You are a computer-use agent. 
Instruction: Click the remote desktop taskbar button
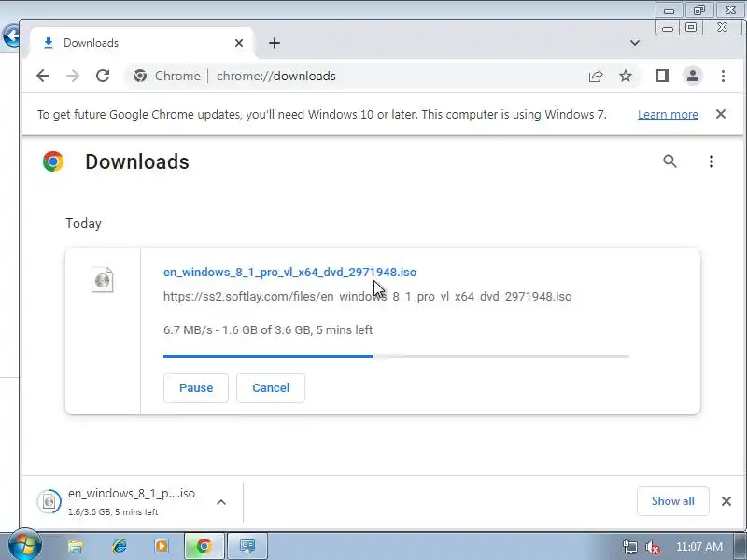[247, 546]
